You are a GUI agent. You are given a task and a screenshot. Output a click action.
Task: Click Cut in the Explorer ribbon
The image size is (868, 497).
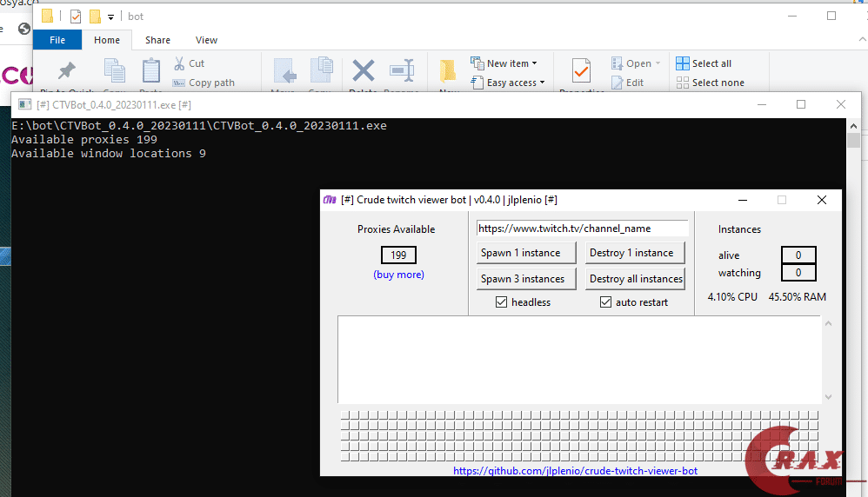tap(189, 63)
